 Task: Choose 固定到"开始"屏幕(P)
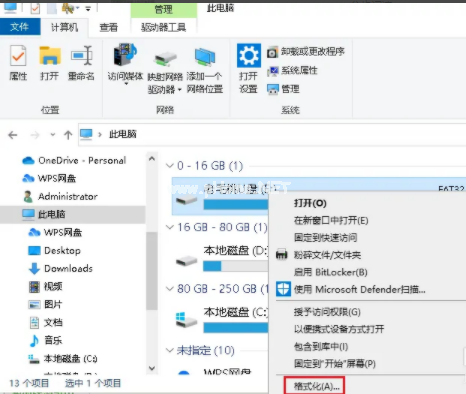coord(335,364)
